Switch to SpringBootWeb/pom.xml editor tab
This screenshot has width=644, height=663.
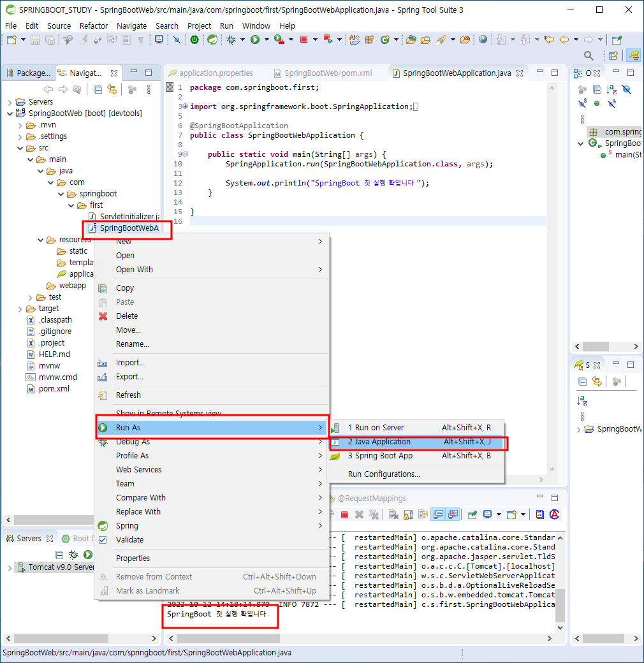[x=323, y=73]
